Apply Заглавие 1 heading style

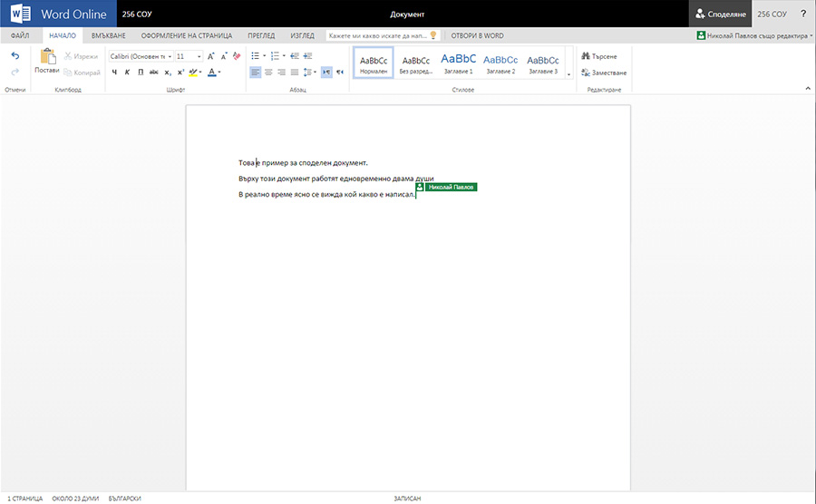458,63
